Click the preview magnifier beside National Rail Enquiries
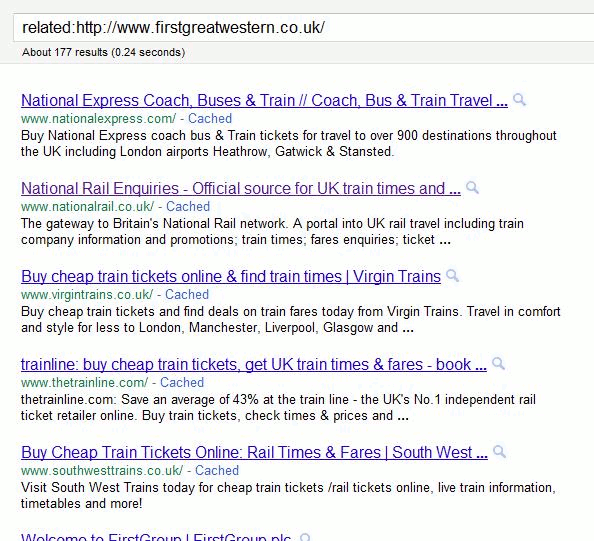 pos(472,188)
